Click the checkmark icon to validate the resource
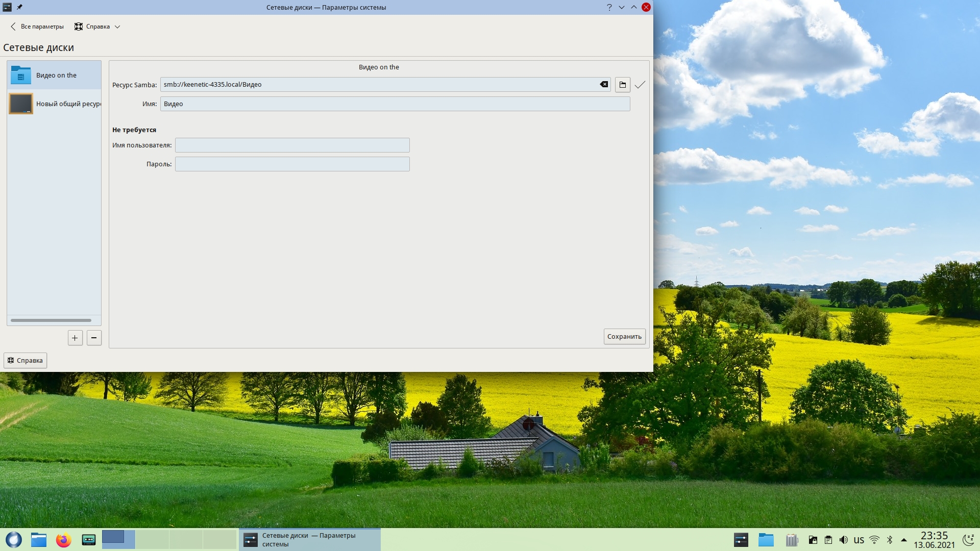 pyautogui.click(x=640, y=85)
